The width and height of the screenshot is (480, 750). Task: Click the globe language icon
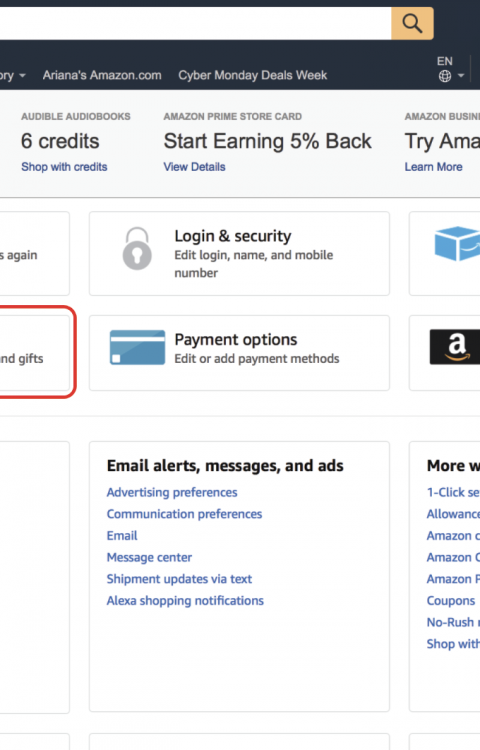tap(445, 76)
